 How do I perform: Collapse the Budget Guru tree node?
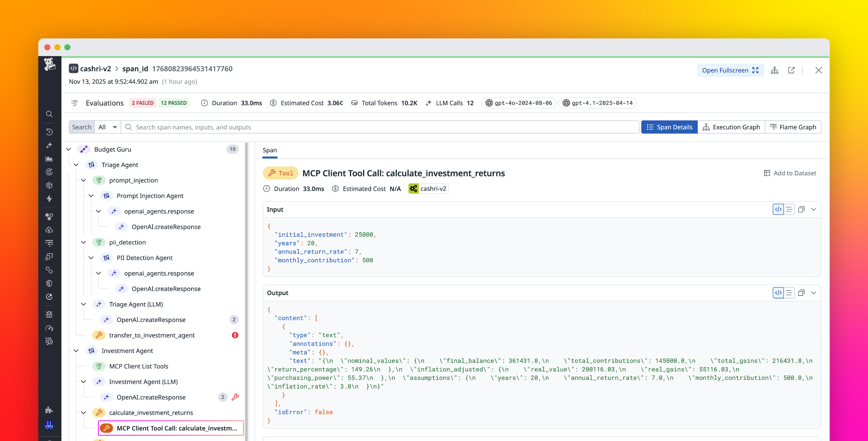(68, 149)
